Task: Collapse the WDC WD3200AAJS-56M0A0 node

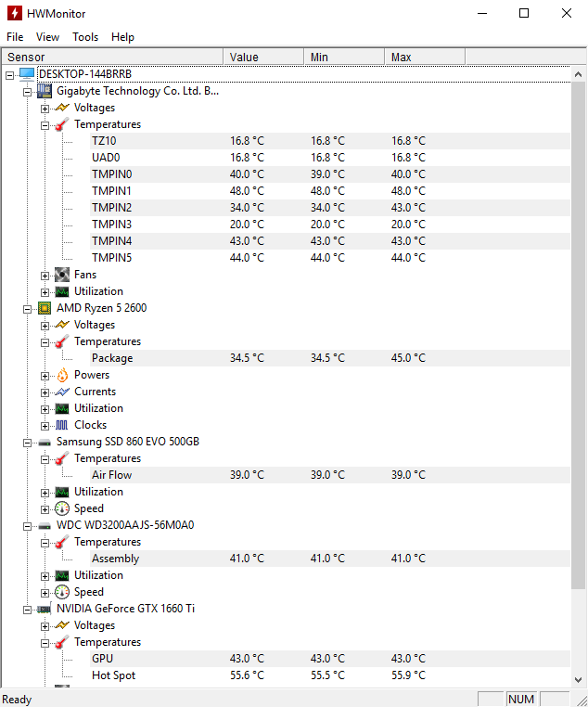Action: pyautogui.click(x=28, y=526)
